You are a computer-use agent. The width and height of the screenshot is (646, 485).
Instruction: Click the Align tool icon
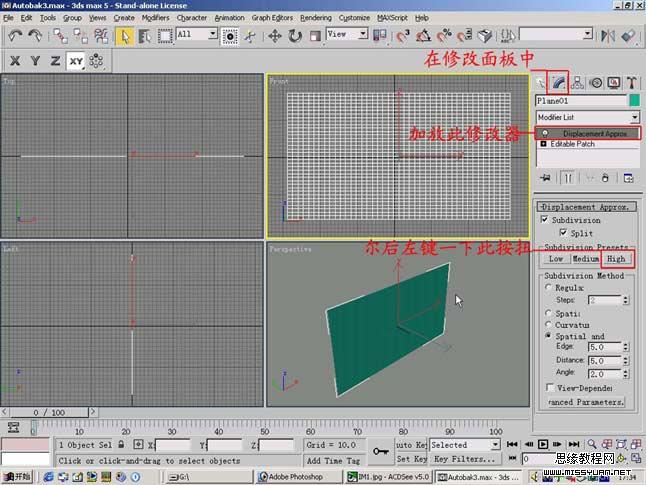(628, 36)
